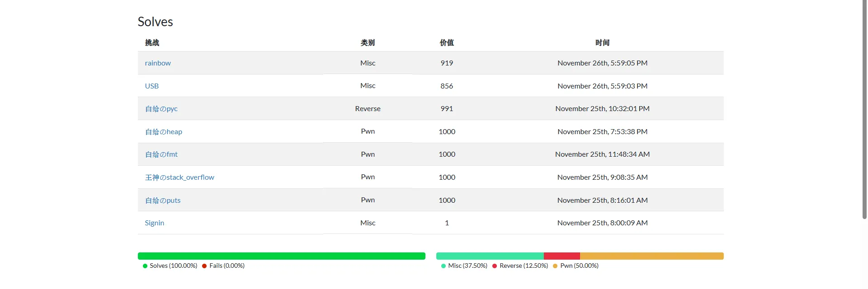Click the timestamp November 25th, 11:48:34 AM
Screen dimensions: 868x289
point(603,154)
